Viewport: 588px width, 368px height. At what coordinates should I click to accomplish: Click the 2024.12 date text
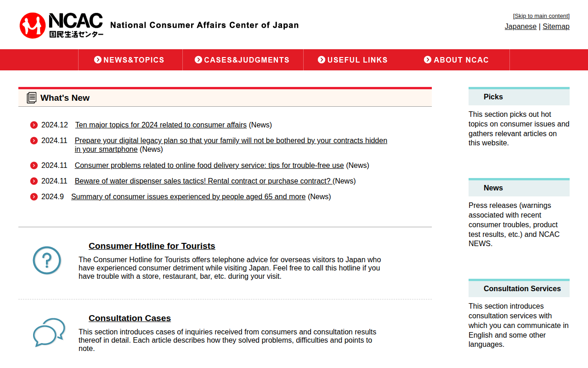pos(55,125)
